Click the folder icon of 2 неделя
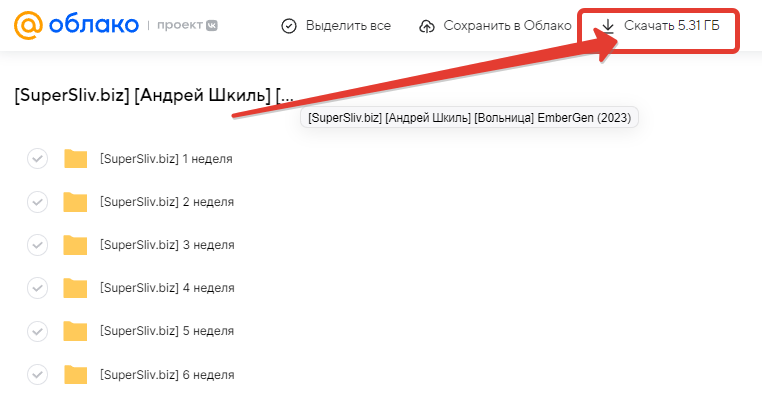Screen dimensions: 762x400 [75, 202]
